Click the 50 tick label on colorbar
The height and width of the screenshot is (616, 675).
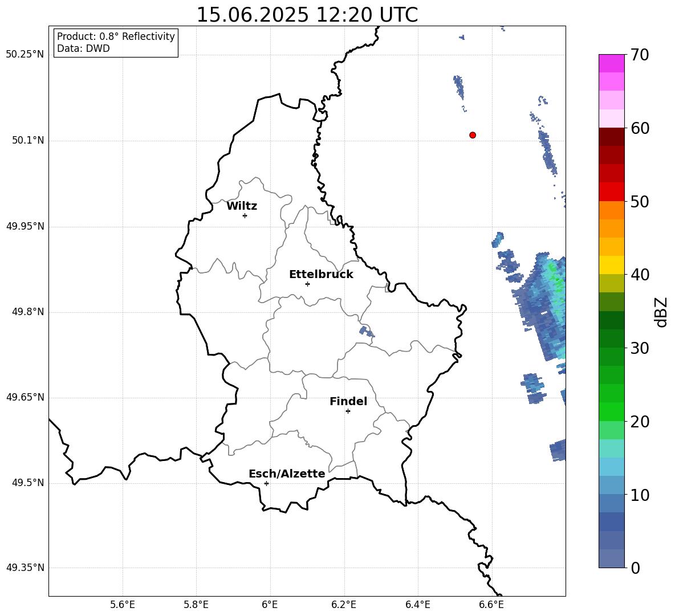(x=640, y=201)
